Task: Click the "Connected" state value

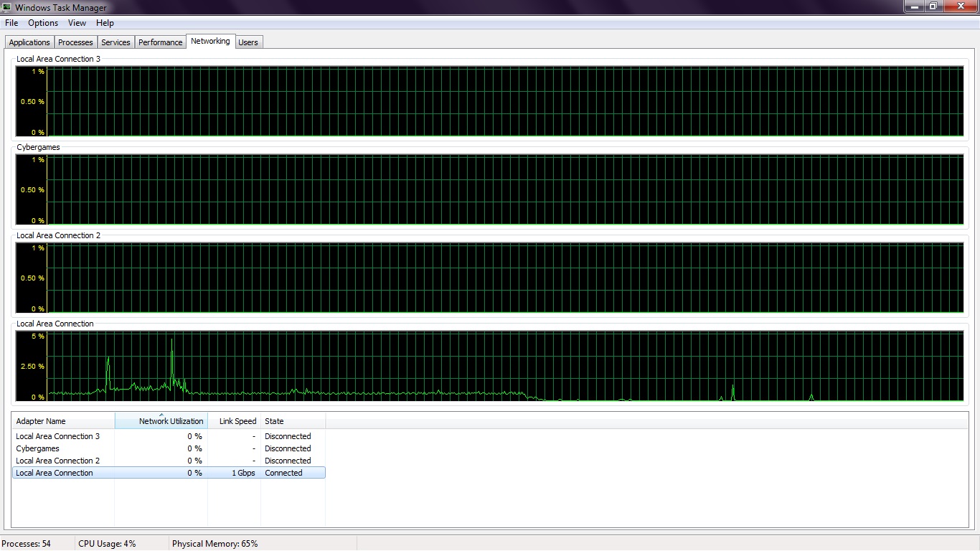Action: [283, 473]
